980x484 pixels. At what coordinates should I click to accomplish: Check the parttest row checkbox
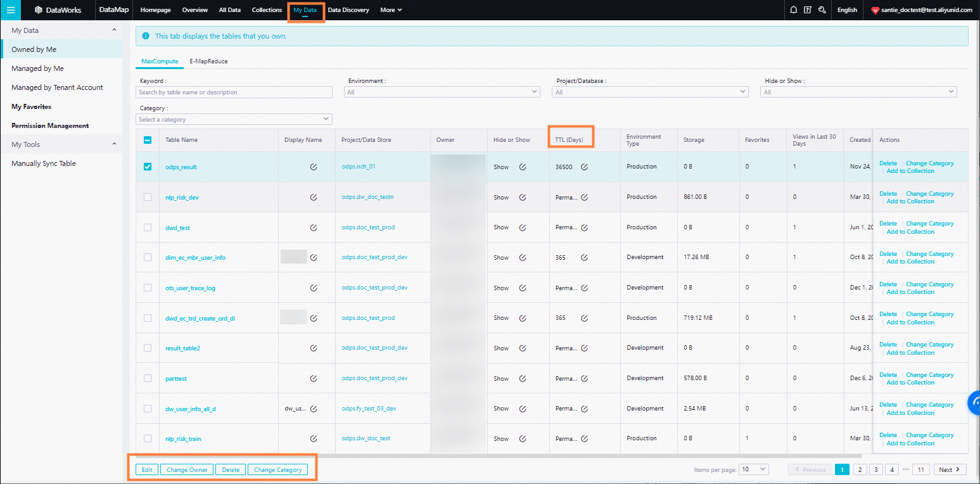148,378
